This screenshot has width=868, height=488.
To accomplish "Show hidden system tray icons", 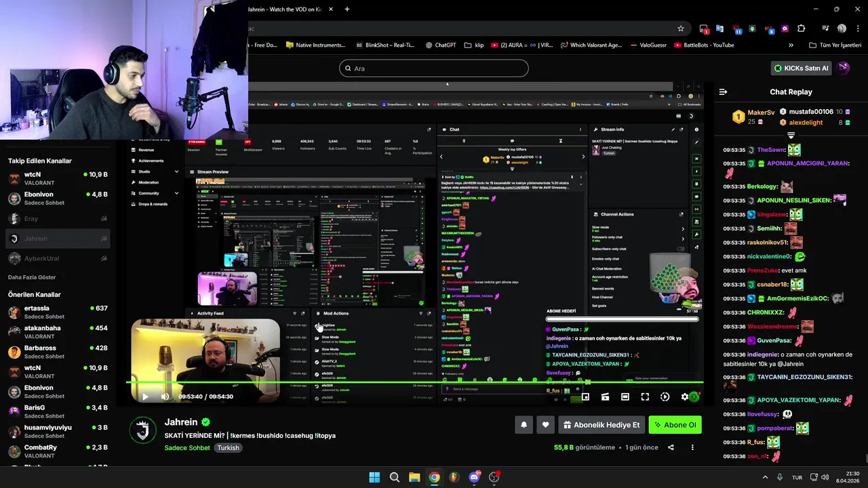I will click(x=766, y=477).
